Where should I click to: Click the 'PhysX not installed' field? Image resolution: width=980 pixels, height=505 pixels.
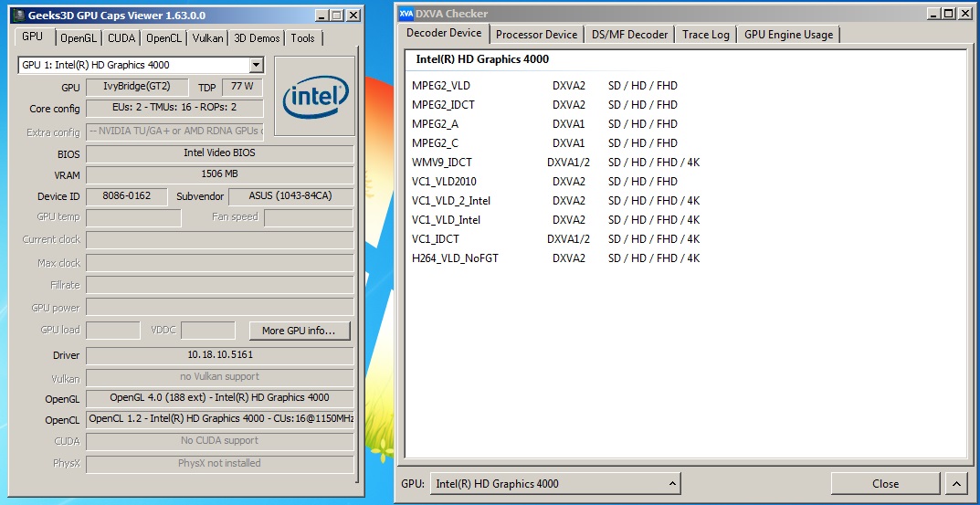click(219, 464)
